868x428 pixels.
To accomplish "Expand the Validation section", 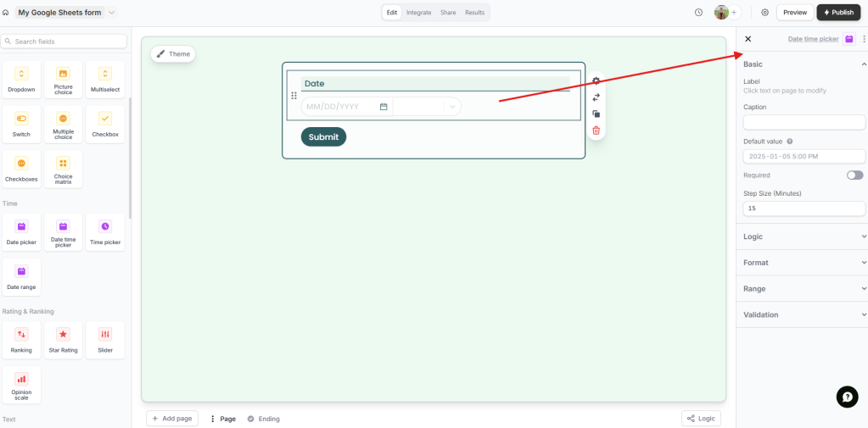I will coord(802,314).
